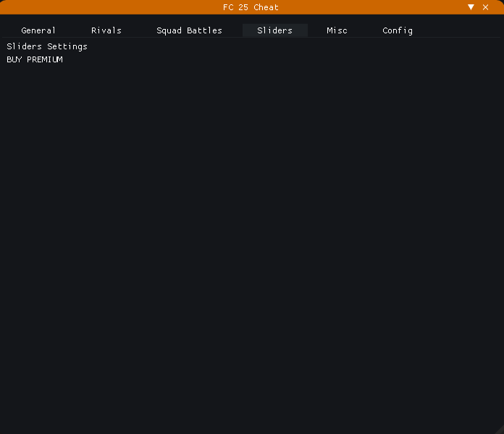Select the Squad Battles tab

click(x=189, y=30)
